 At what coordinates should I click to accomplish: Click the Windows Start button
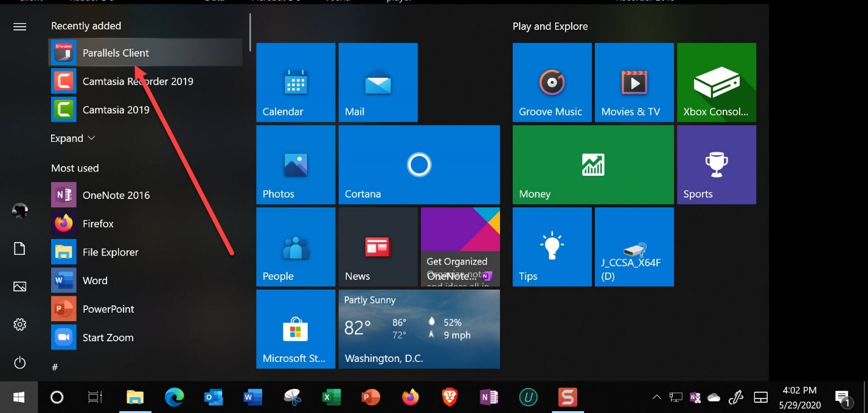[x=19, y=398]
